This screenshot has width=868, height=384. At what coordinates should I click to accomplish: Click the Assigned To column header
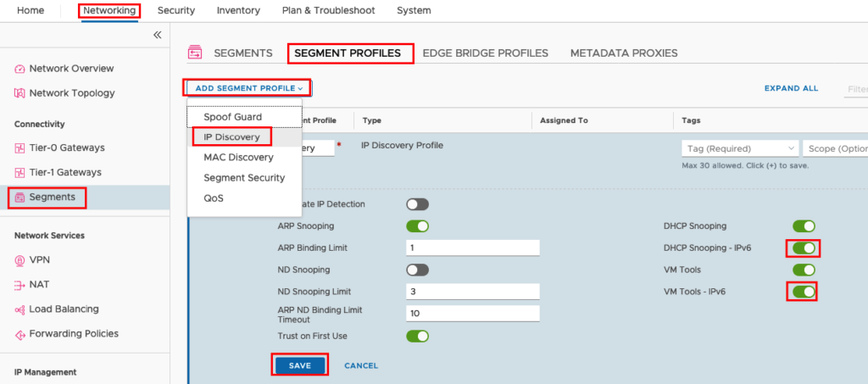tap(564, 120)
